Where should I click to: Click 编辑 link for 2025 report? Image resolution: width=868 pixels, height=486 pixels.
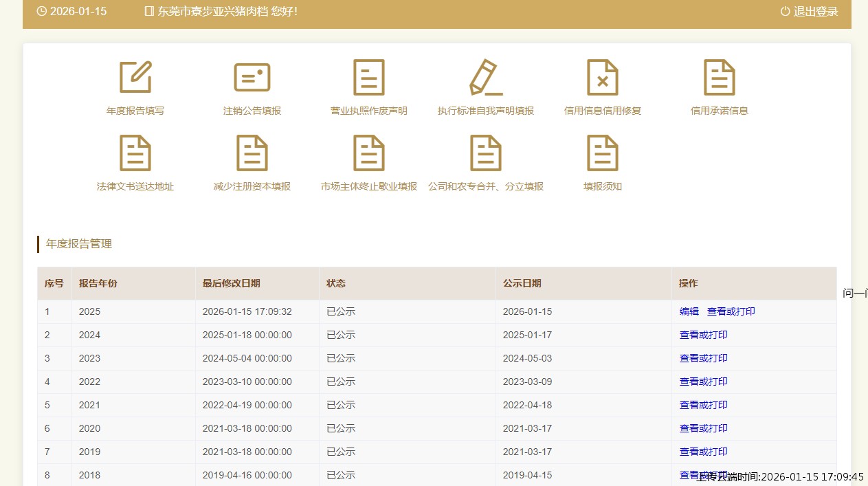[689, 311]
